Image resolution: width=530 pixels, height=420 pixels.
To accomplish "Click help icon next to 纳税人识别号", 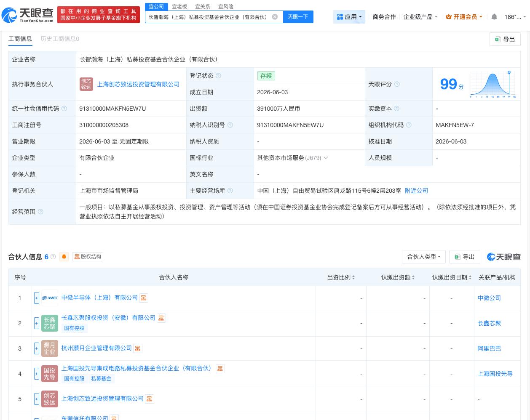I will tap(230, 125).
